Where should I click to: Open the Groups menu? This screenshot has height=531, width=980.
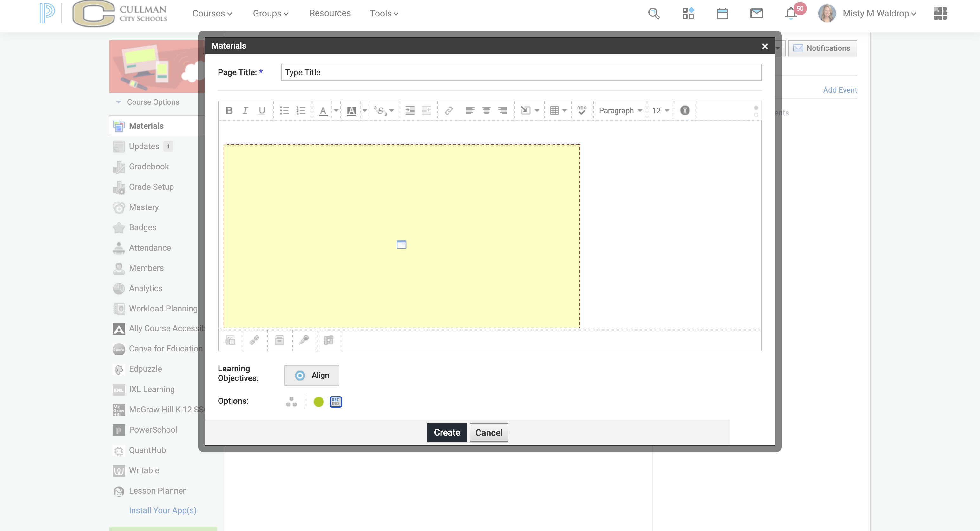tap(271, 13)
